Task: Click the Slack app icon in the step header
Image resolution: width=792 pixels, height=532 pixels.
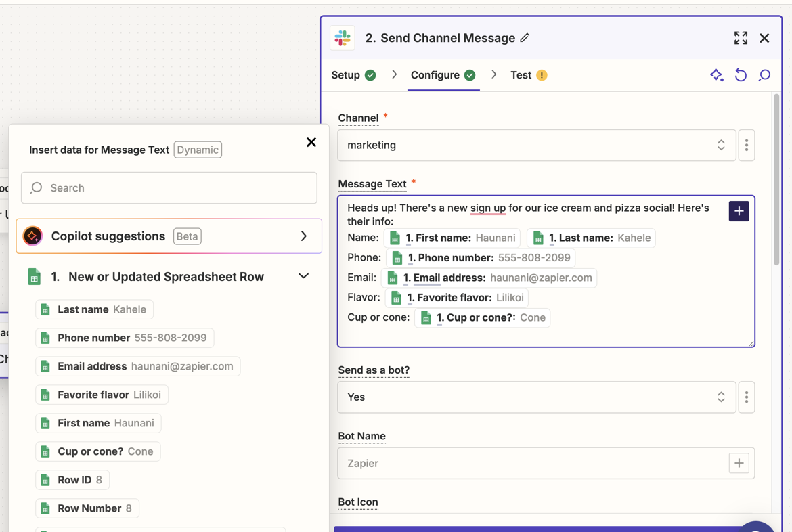Action: [342, 38]
